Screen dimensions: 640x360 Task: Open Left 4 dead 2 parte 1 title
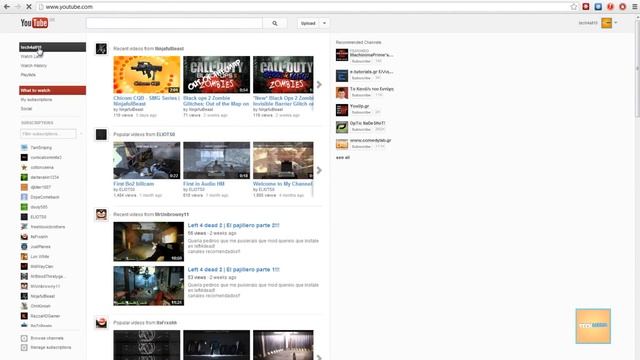pos(233,269)
